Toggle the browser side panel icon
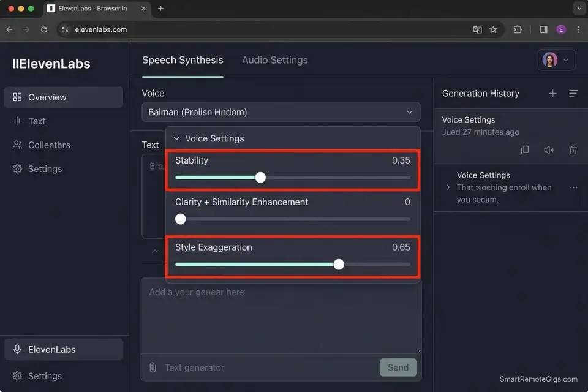Screen dimensions: 588x392 pos(543,29)
